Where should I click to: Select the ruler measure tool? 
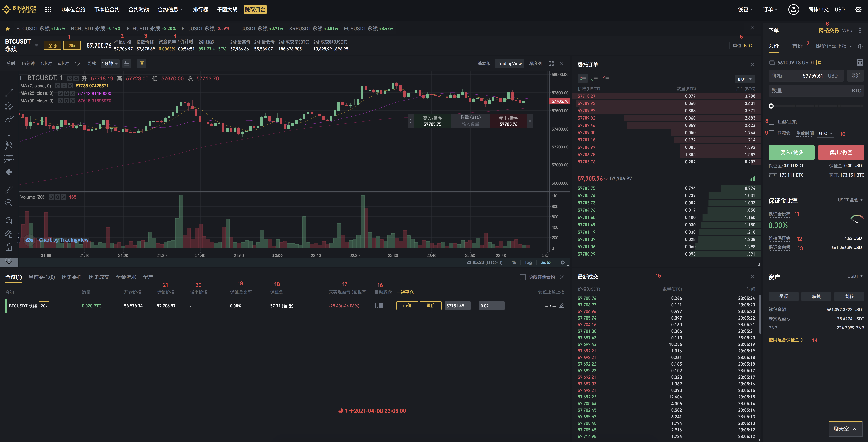(x=9, y=190)
